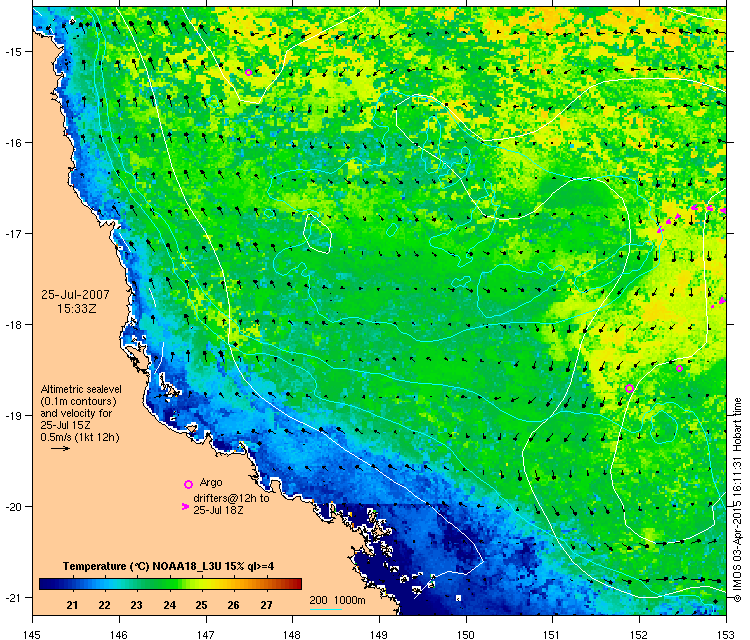Viewport: 750px width, 640px height.
Task: Click the IMOS copyright timestamp text
Action: point(737,500)
